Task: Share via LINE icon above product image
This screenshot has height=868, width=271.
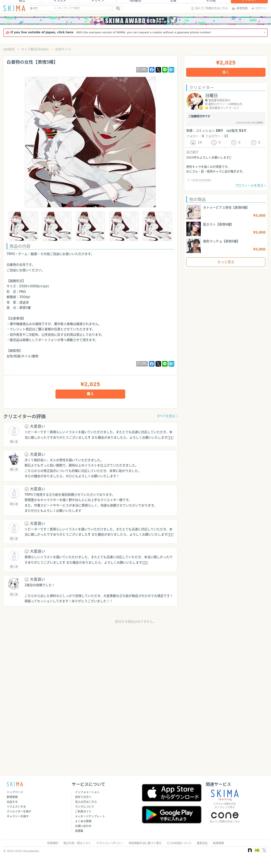Action: tap(165, 70)
